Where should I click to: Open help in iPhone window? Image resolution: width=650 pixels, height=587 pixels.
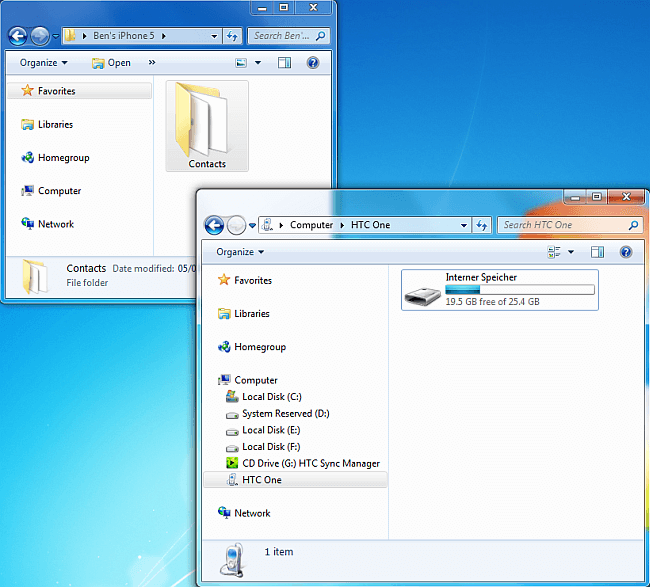(x=313, y=63)
